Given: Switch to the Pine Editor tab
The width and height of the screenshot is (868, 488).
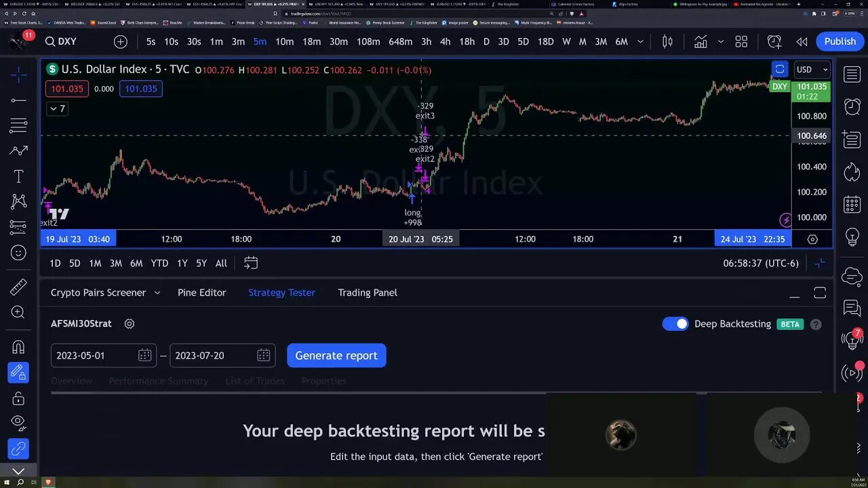Looking at the screenshot, I should click(201, 293).
